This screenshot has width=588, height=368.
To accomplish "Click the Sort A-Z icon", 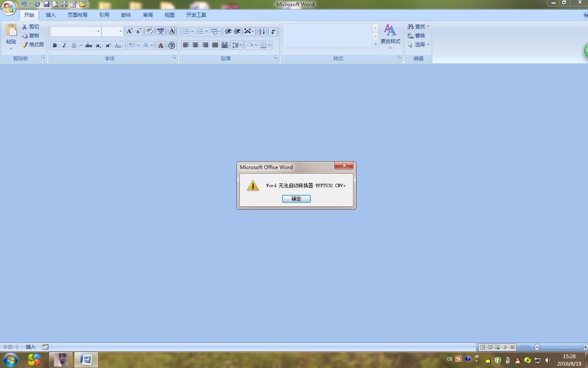I will 262,31.
